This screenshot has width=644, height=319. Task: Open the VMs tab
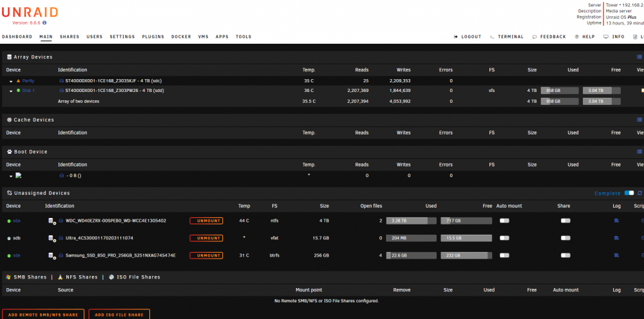coord(204,37)
